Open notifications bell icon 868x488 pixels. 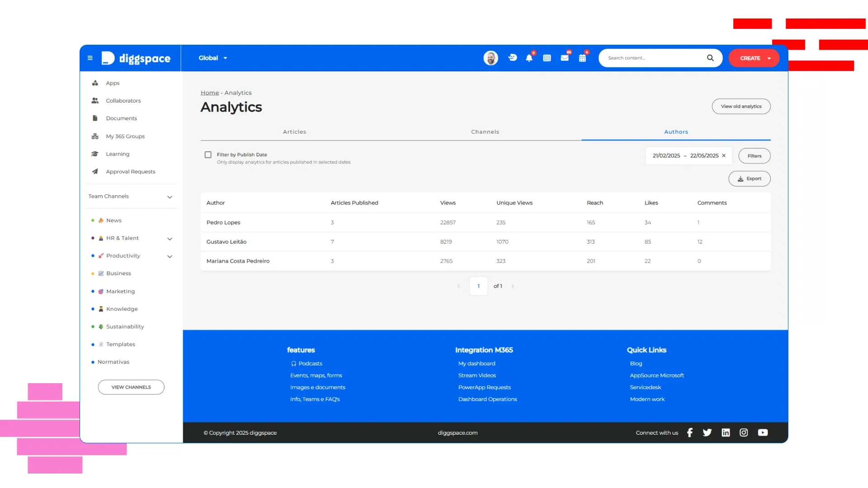coord(529,58)
